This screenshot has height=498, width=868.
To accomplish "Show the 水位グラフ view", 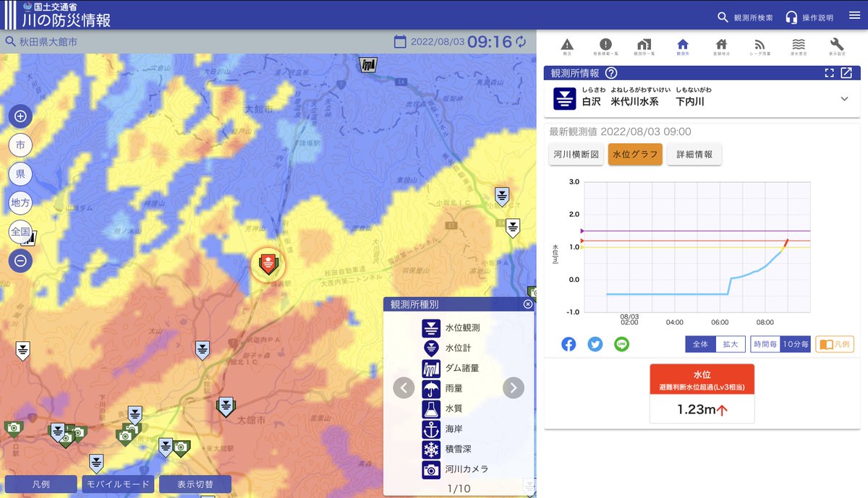I will click(635, 155).
